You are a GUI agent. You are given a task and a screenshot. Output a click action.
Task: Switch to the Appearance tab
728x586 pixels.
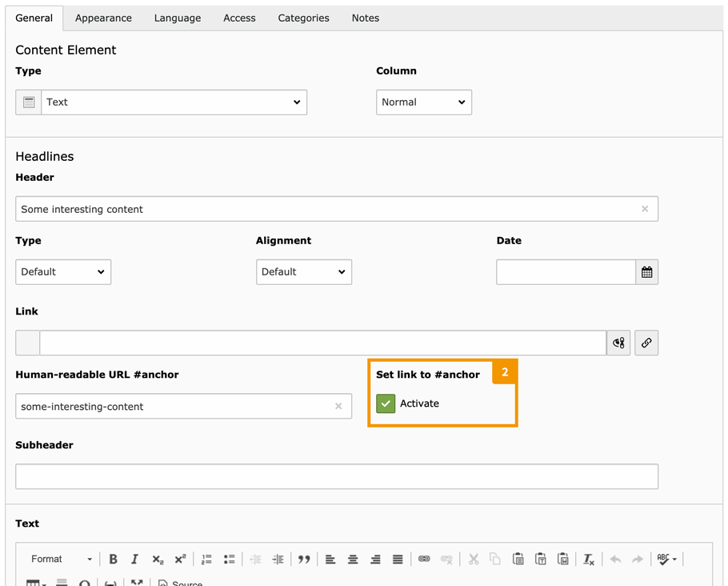pyautogui.click(x=103, y=18)
